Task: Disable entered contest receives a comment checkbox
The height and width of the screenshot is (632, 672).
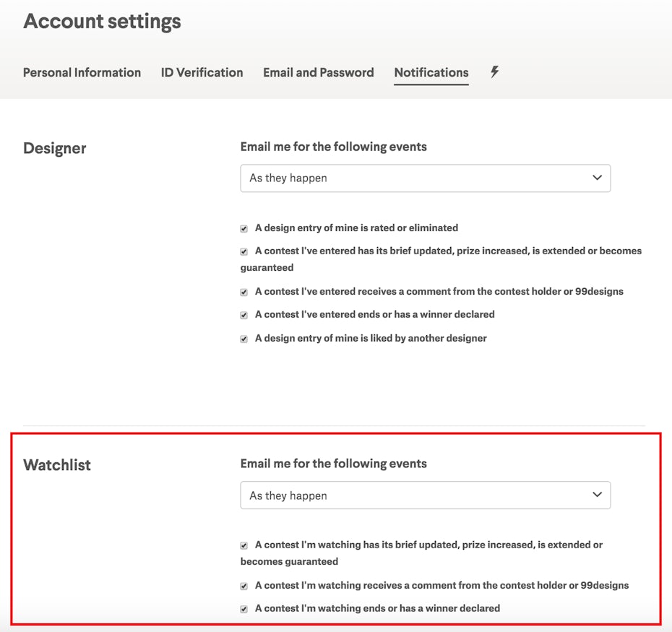Action: tap(244, 293)
